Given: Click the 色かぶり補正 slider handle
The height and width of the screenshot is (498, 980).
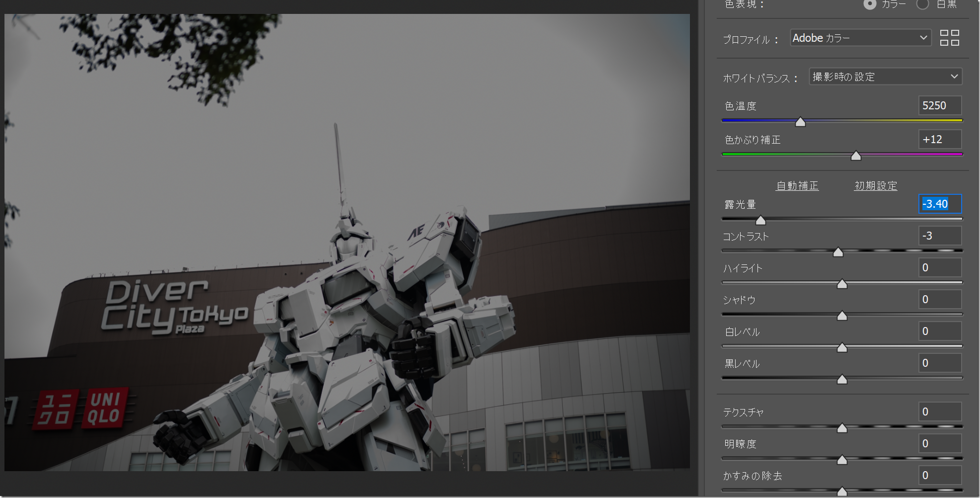Looking at the screenshot, I should point(856,156).
